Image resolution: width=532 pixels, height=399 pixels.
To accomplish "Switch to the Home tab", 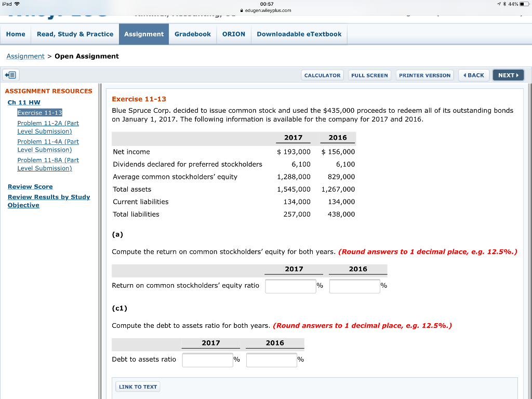I will click(16, 34).
